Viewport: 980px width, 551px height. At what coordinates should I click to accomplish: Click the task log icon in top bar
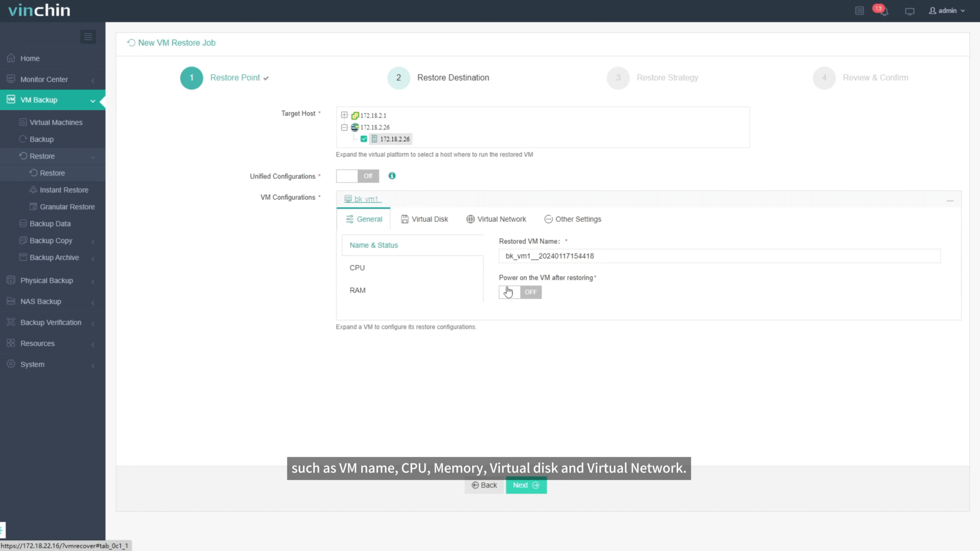[x=859, y=10]
